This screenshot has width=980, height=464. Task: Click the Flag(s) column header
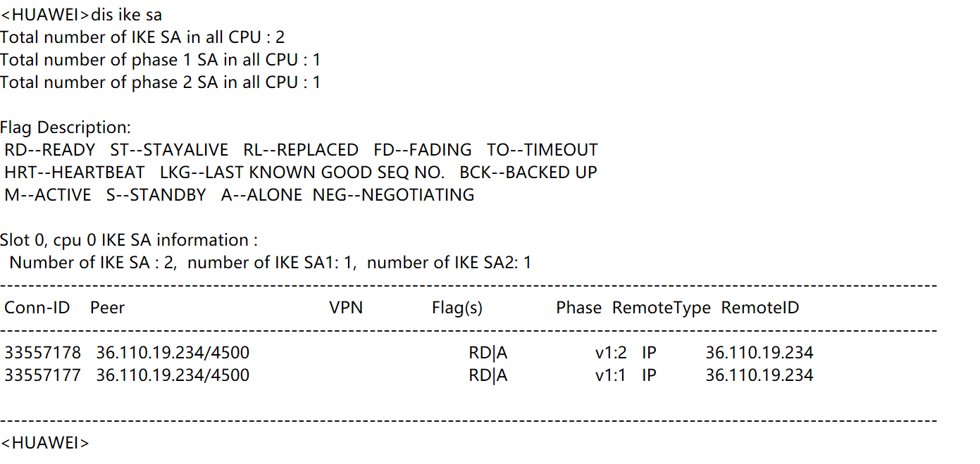pos(457,308)
